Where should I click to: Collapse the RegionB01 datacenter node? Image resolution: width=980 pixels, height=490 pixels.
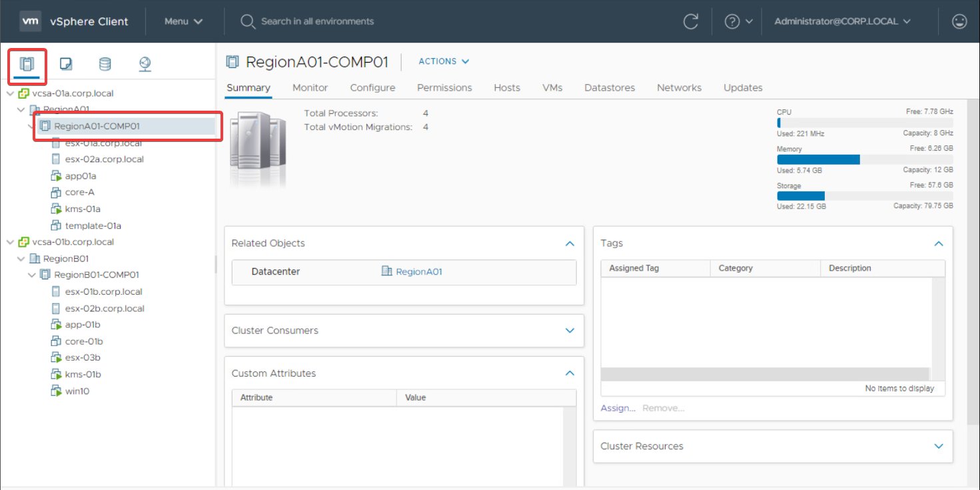pos(21,259)
